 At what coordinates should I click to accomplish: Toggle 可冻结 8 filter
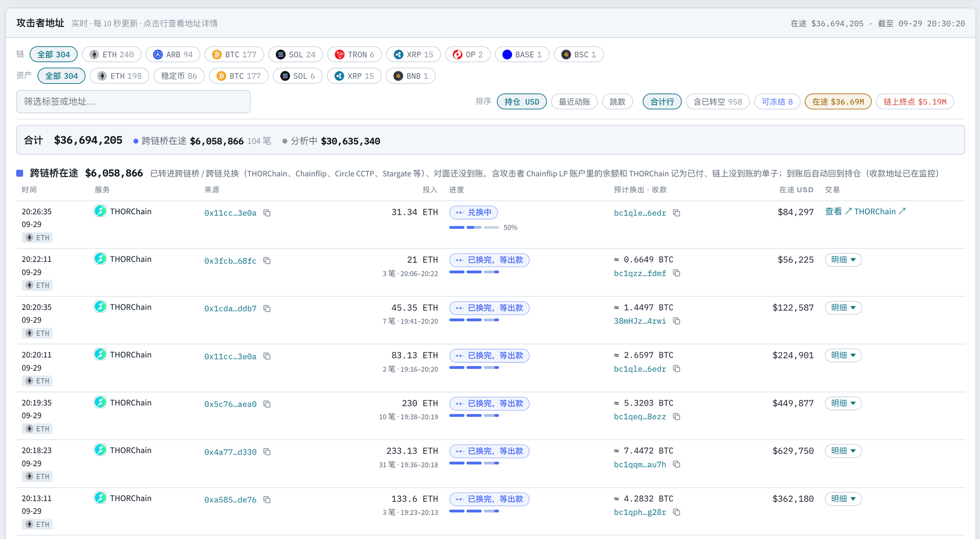(x=777, y=102)
